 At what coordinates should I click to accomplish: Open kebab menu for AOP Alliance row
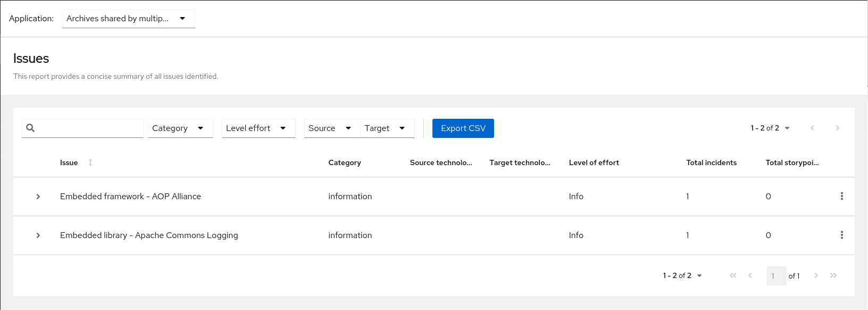pos(841,196)
